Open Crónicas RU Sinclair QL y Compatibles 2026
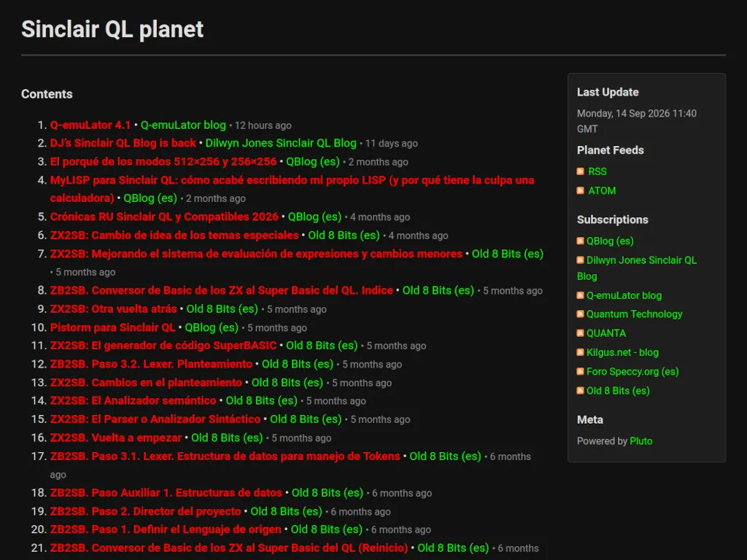This screenshot has width=747, height=560. 164,217
